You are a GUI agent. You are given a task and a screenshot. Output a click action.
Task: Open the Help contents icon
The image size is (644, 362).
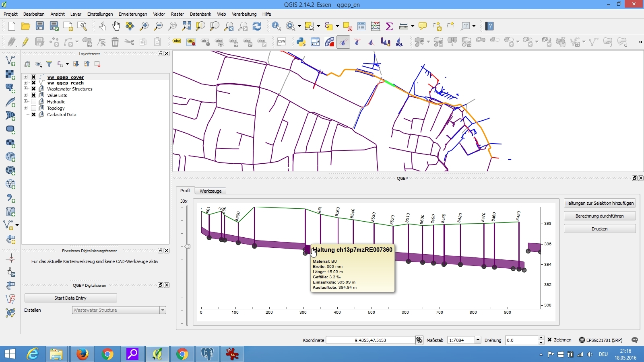[x=489, y=26]
